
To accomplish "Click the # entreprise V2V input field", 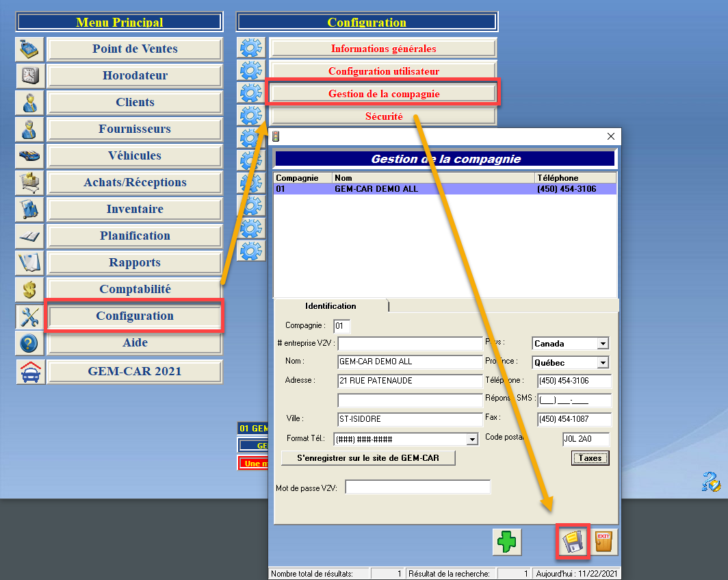I will (410, 344).
